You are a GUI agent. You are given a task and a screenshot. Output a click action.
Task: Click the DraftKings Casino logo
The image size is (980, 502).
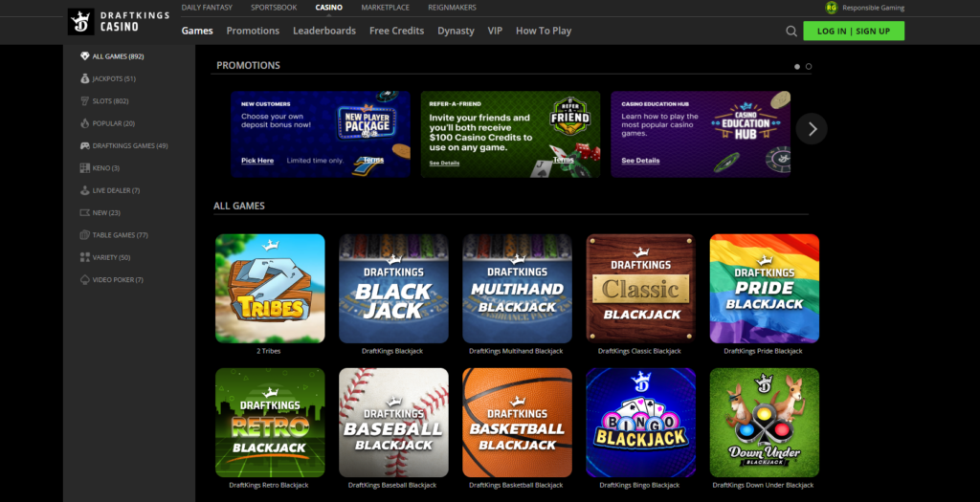point(119,22)
